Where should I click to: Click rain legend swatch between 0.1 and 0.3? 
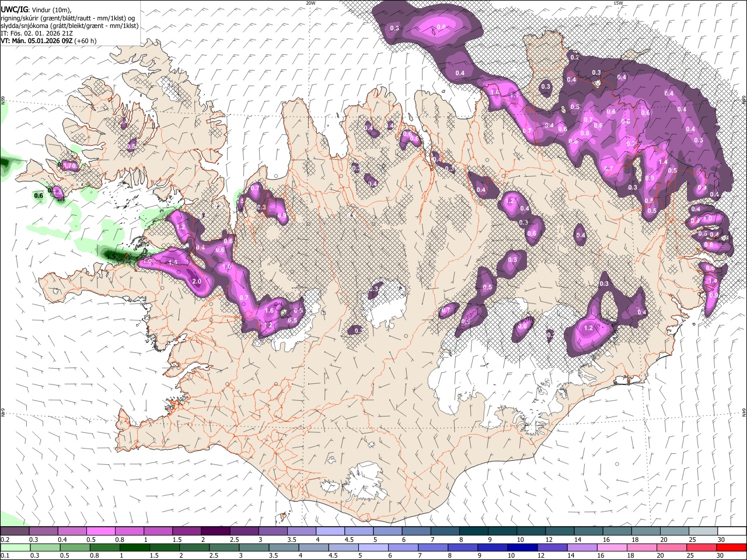pyautogui.click(x=15, y=547)
